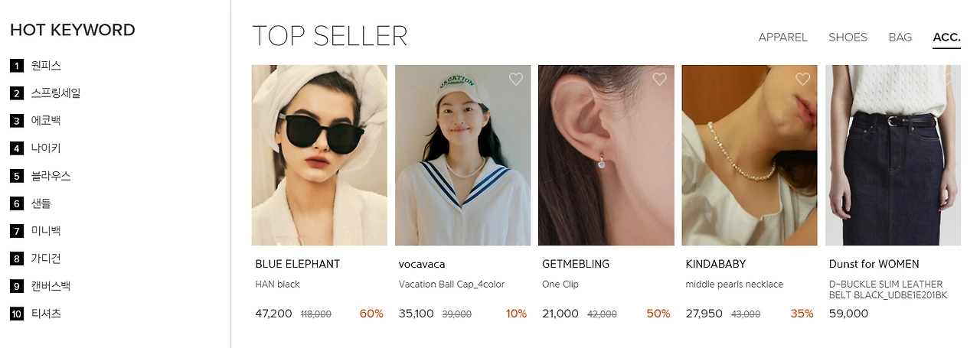980x348 pixels.
Task: Open the KINDABABY brand name link
Action: pos(716,264)
